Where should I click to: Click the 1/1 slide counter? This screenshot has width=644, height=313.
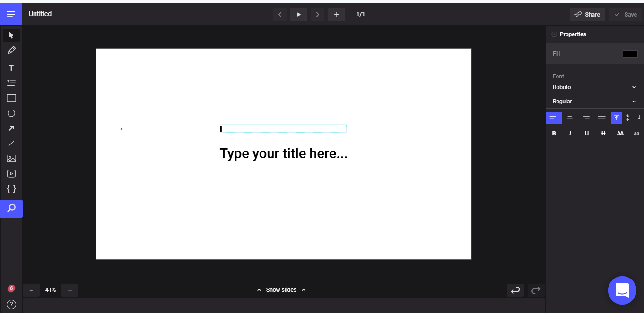361,14
